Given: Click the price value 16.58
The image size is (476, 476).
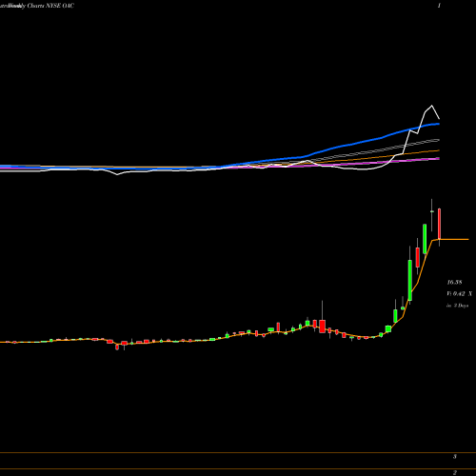Looking at the screenshot, I should (454, 282).
